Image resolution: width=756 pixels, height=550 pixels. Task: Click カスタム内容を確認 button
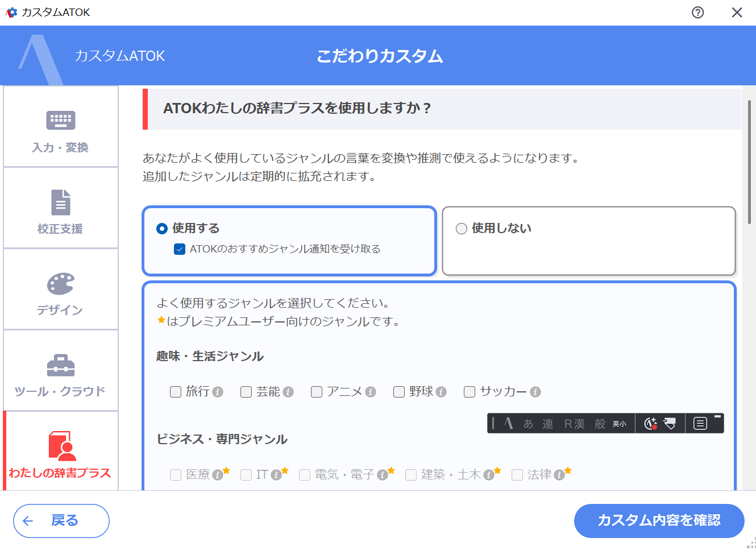click(659, 521)
